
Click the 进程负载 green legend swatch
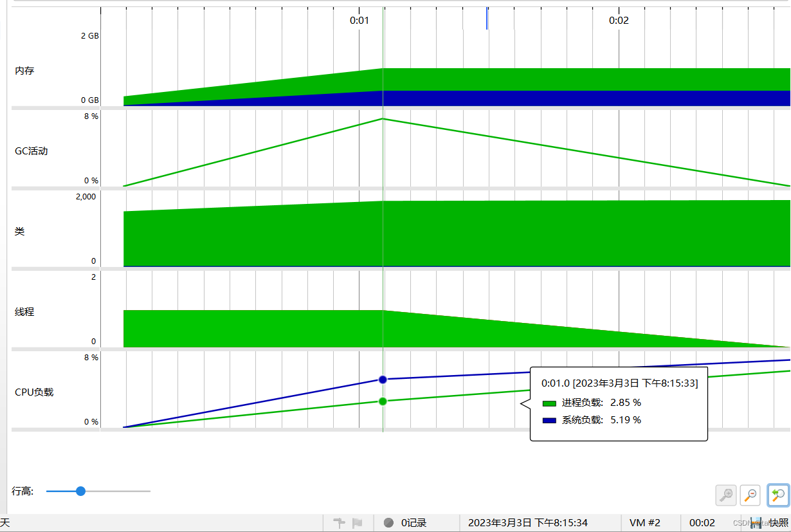[549, 403]
